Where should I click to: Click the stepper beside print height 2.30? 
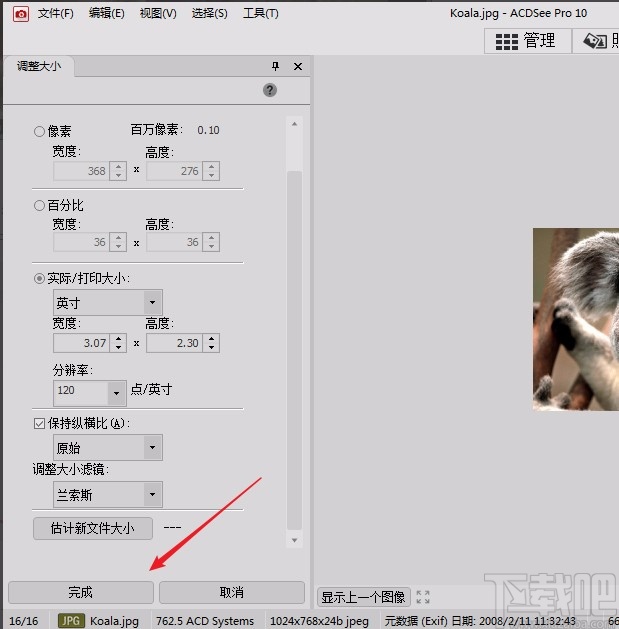[211, 343]
